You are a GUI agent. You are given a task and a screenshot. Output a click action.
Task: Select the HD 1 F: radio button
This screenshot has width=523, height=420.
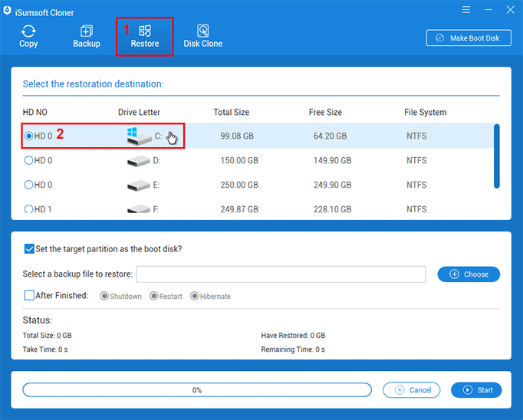coord(29,209)
